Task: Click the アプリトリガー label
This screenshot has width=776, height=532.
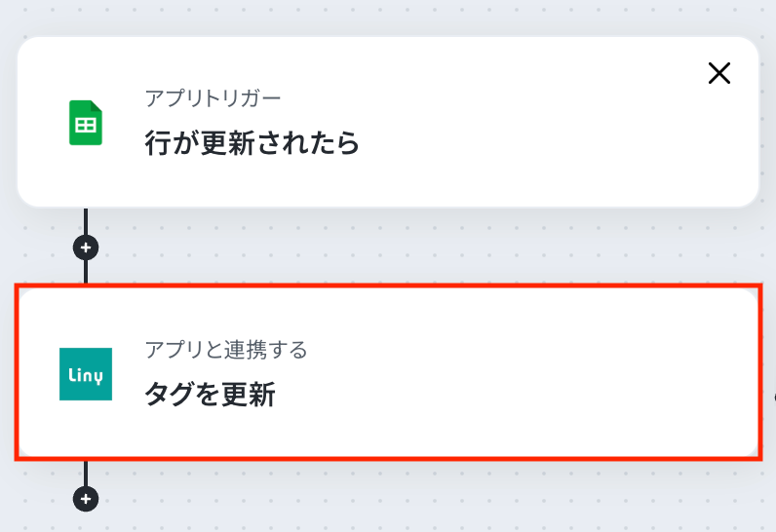Action: (x=213, y=98)
